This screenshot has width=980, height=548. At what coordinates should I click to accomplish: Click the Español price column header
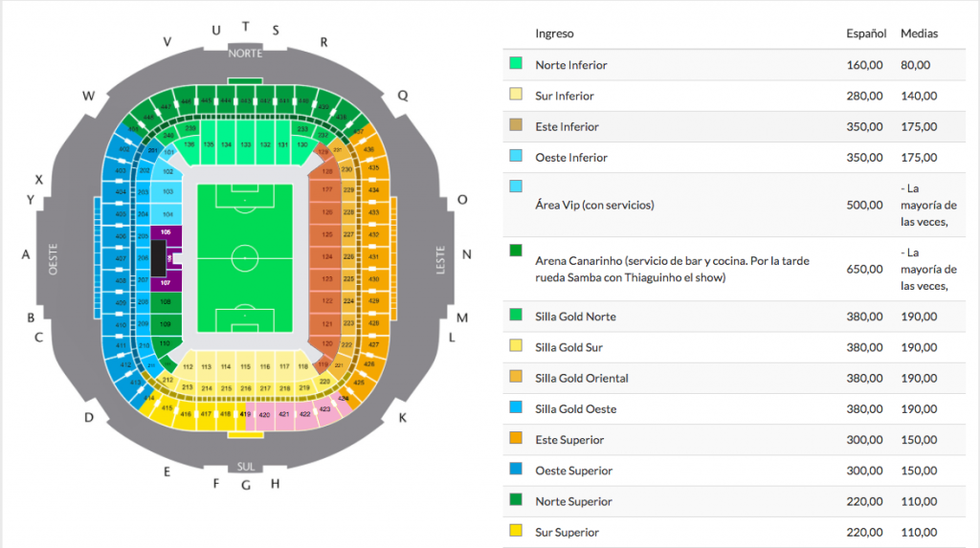click(866, 33)
